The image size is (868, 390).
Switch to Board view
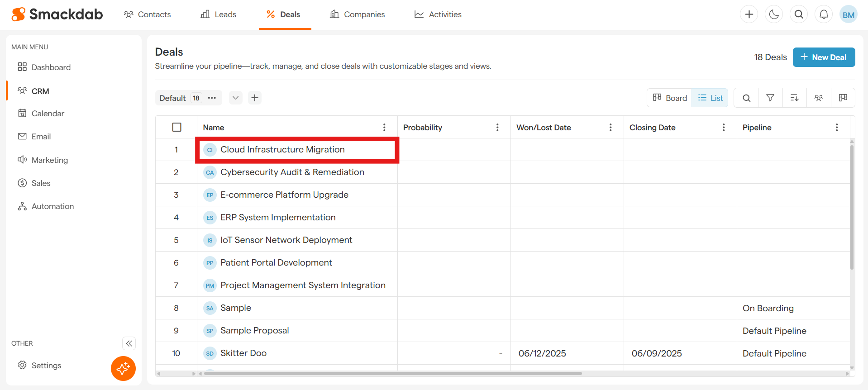(670, 98)
